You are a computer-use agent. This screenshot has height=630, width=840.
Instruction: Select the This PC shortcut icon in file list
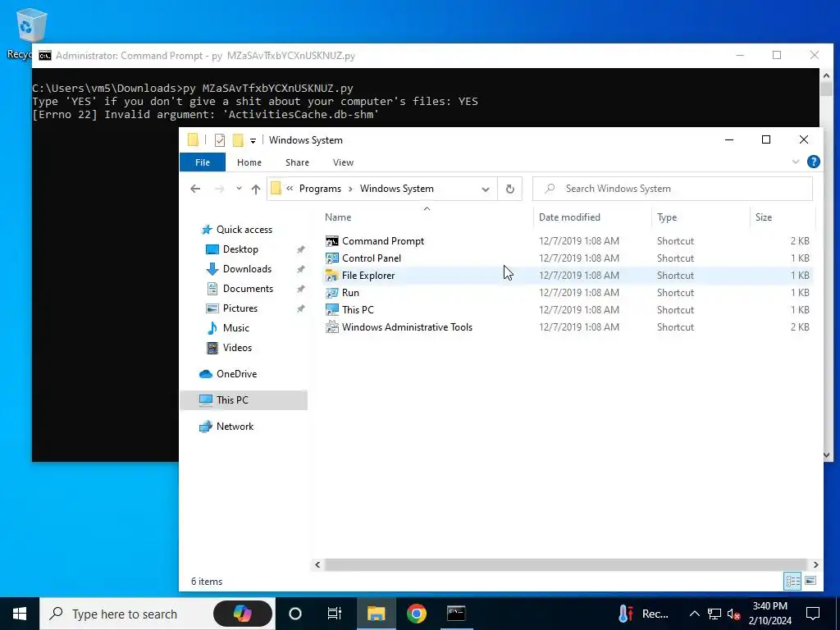(x=332, y=309)
